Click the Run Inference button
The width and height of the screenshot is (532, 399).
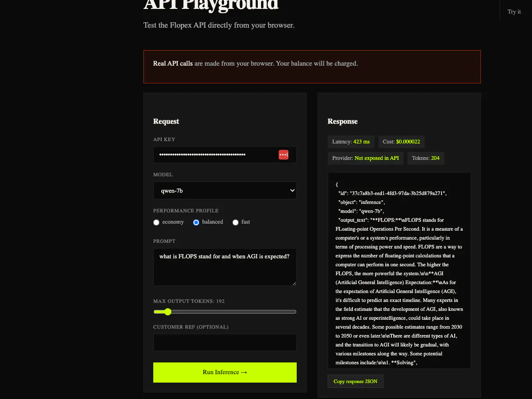click(225, 372)
